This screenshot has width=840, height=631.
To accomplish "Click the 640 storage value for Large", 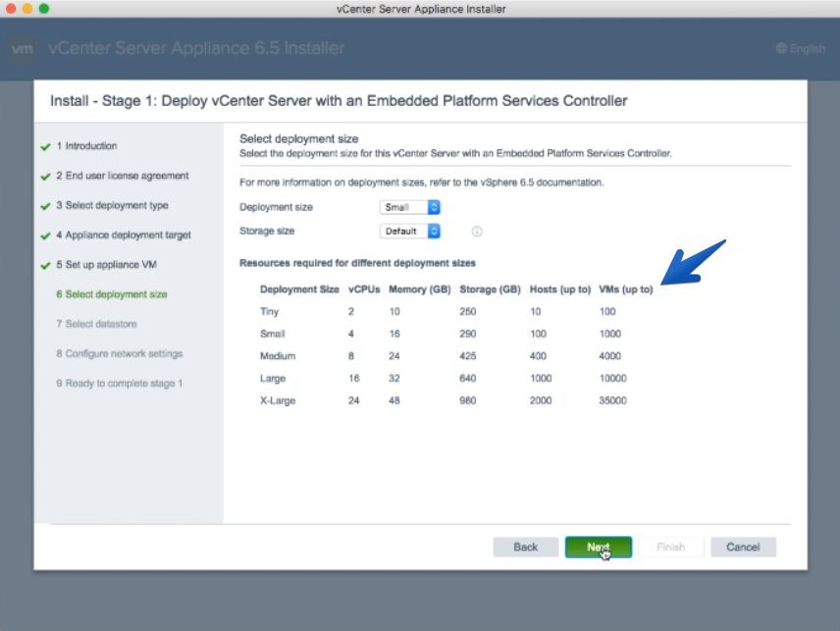I will click(x=468, y=378).
